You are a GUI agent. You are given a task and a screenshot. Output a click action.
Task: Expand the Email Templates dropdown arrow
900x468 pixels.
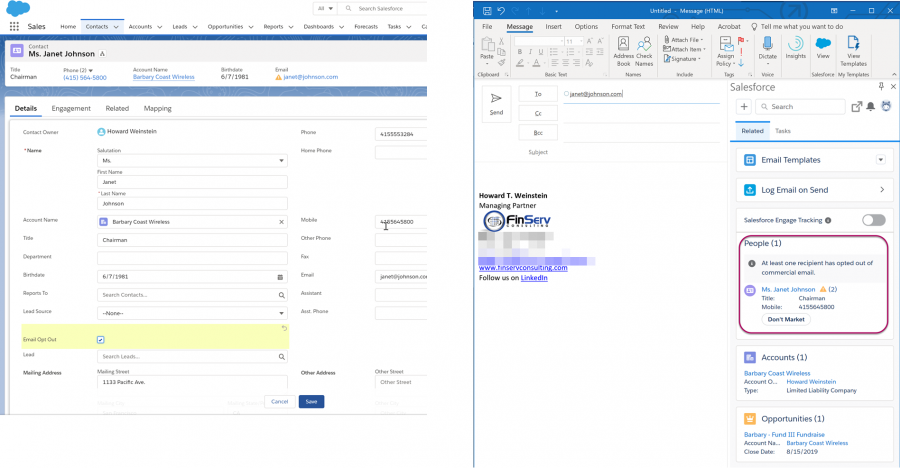coord(880,159)
